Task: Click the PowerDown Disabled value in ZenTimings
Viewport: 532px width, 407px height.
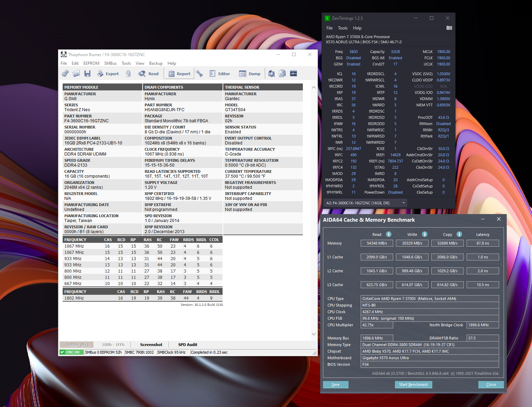Action: [395, 192]
